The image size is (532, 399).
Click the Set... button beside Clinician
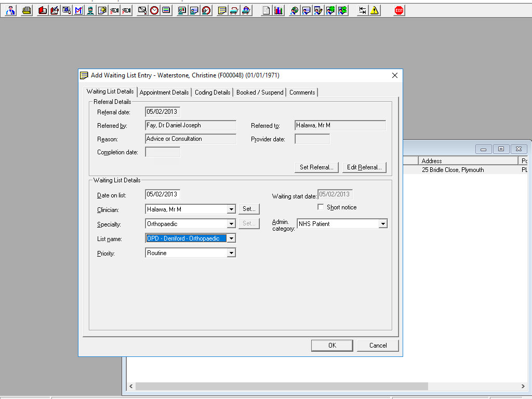pos(249,209)
